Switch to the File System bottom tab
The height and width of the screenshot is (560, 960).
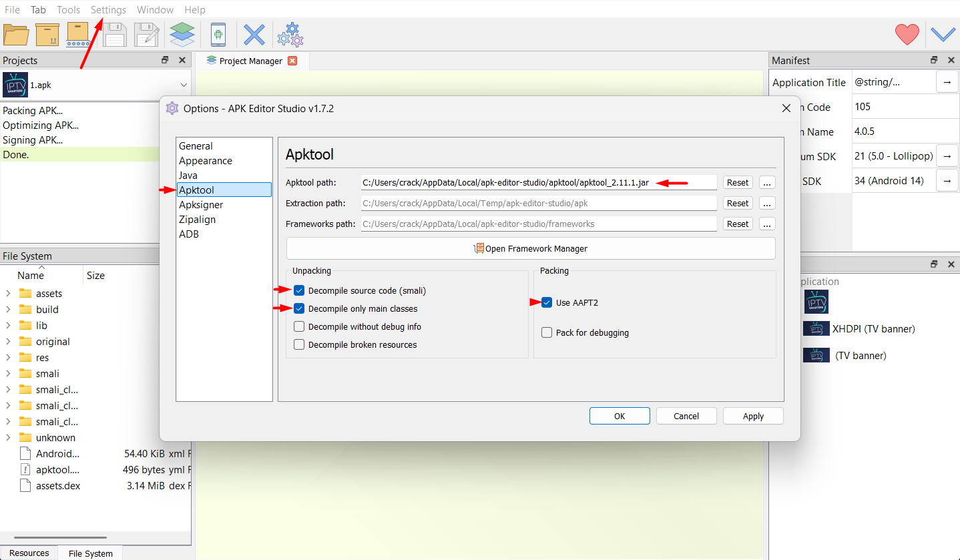tap(91, 553)
